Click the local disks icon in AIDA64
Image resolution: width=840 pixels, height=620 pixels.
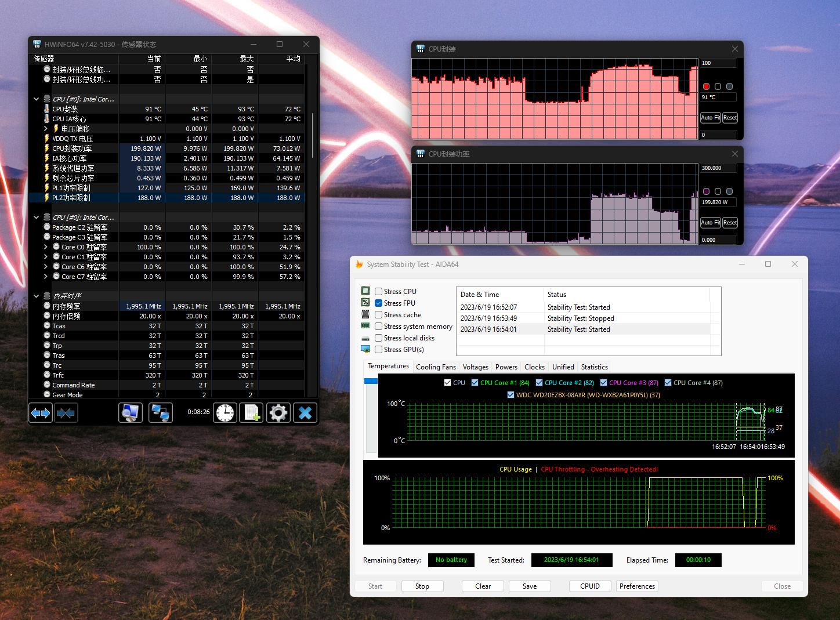365,338
